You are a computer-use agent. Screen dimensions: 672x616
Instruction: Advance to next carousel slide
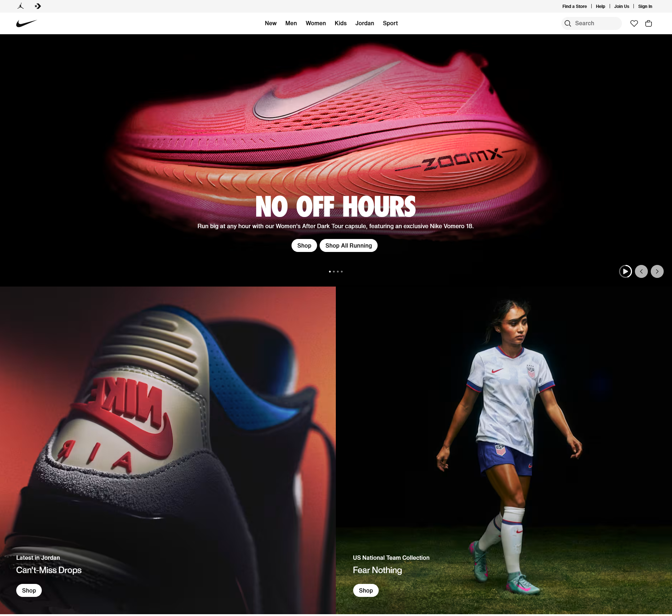point(657,271)
